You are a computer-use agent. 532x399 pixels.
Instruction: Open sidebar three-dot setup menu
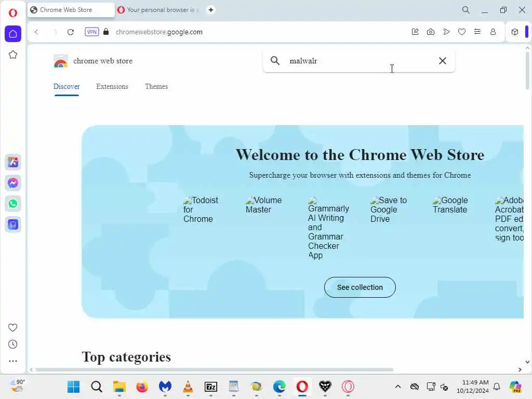click(12, 361)
